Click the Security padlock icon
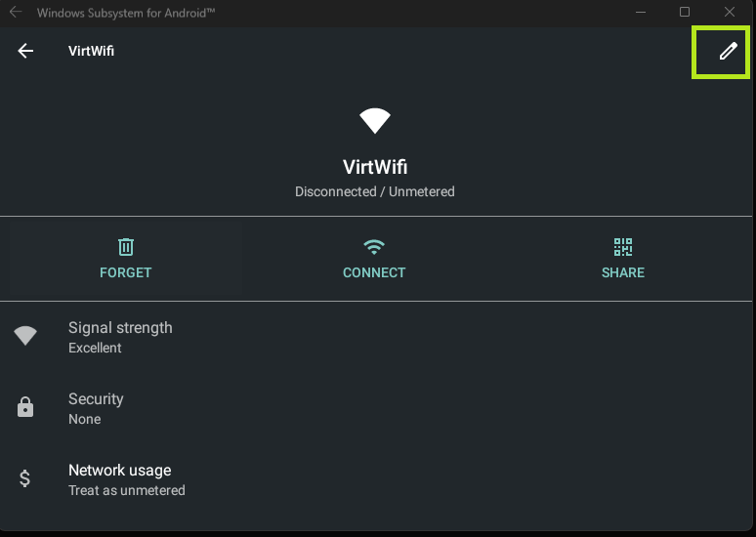This screenshot has width=756, height=537. (25, 408)
